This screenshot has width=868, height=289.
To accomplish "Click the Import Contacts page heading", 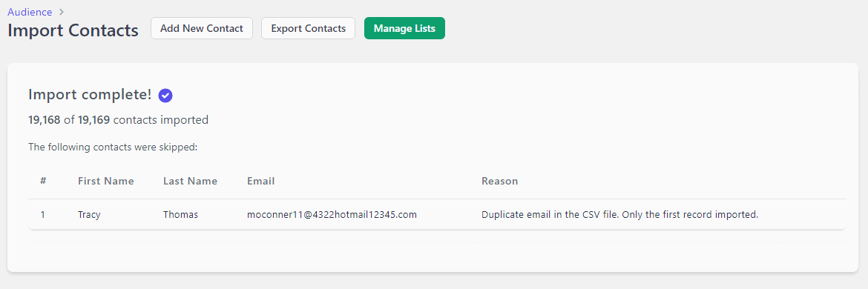I will (x=73, y=30).
